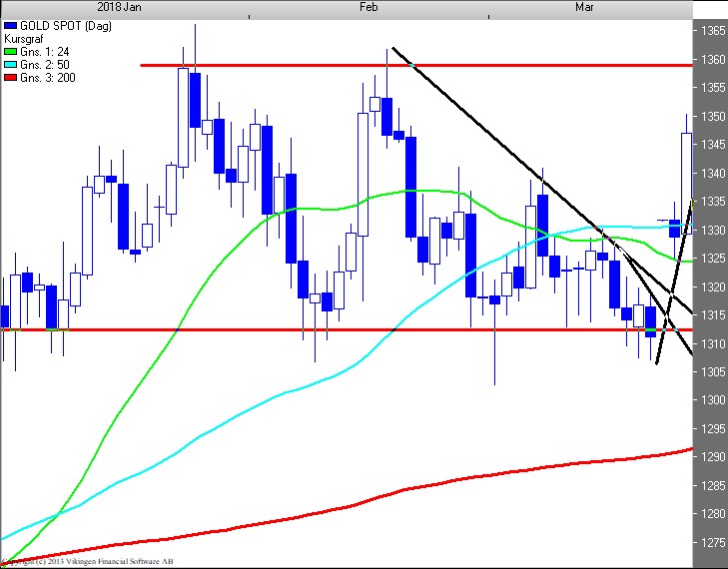Viewport: 728px width, 569px height.
Task: Click the 1335 price axis value
Action: pyautogui.click(x=713, y=202)
